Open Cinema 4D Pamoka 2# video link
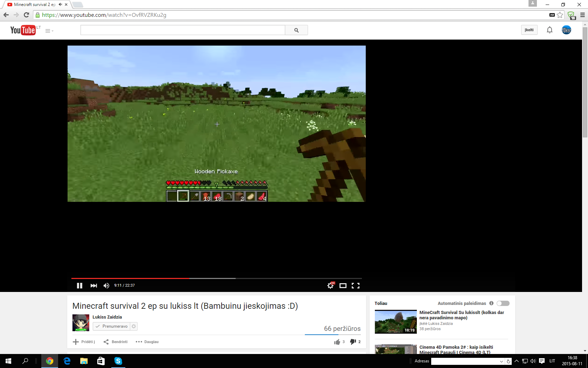Image resolution: width=588 pixels, height=368 pixels. [x=456, y=349]
